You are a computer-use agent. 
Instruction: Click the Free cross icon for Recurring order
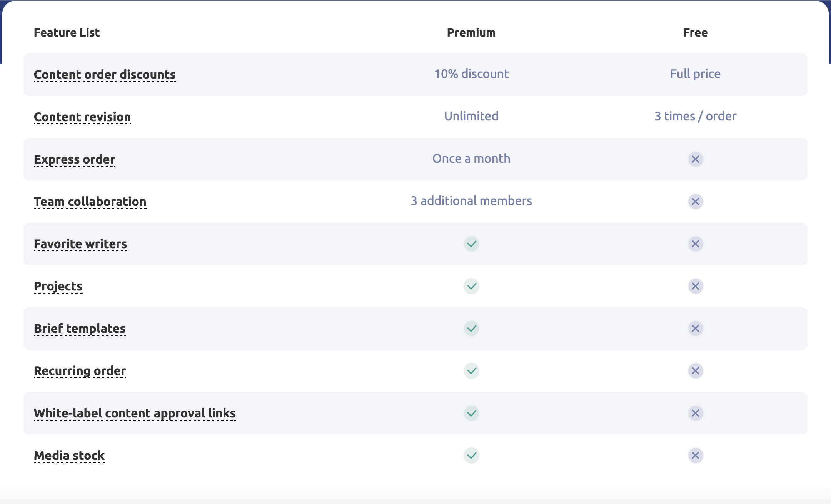pyautogui.click(x=695, y=371)
